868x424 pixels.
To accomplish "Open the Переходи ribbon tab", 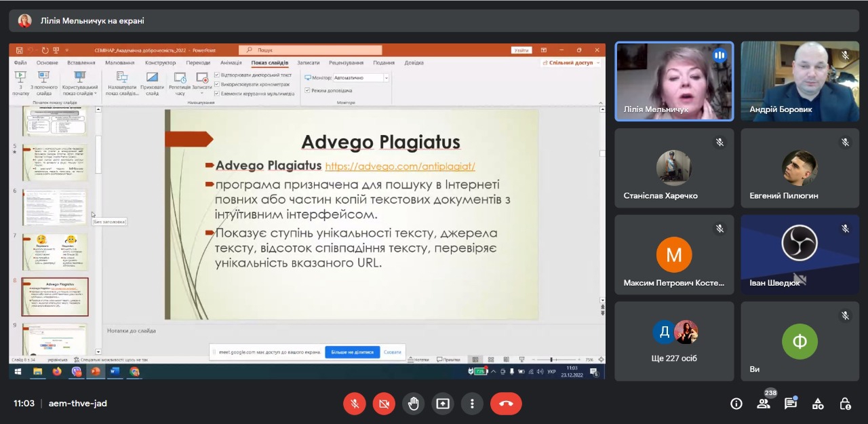I will click(199, 63).
